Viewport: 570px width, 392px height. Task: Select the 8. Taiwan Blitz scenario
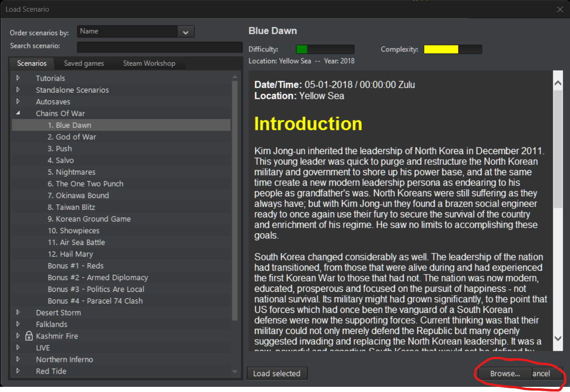click(121, 207)
